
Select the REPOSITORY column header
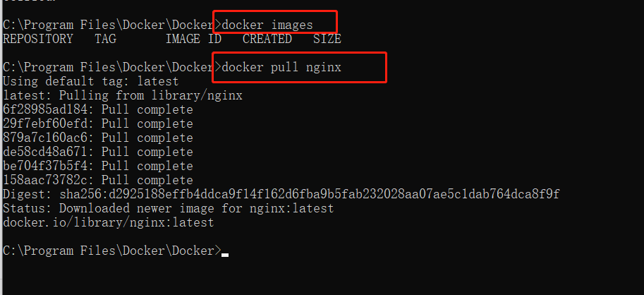pos(38,39)
